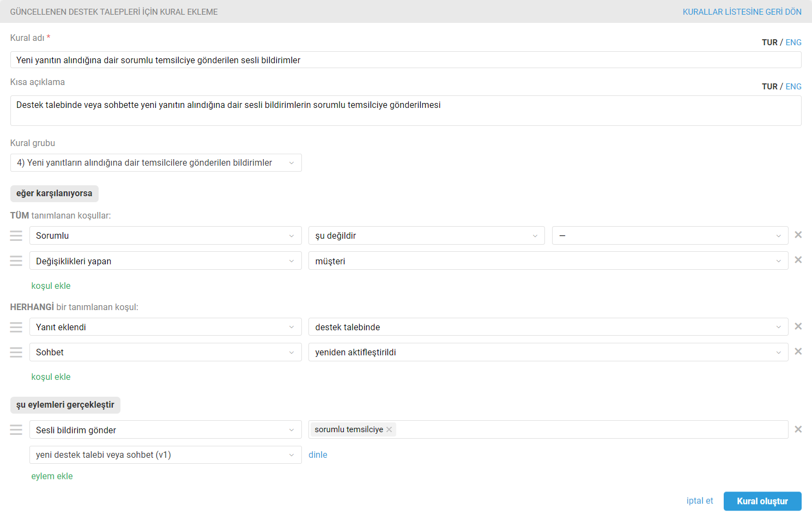Remove the Sorumlu condition row

click(x=798, y=235)
